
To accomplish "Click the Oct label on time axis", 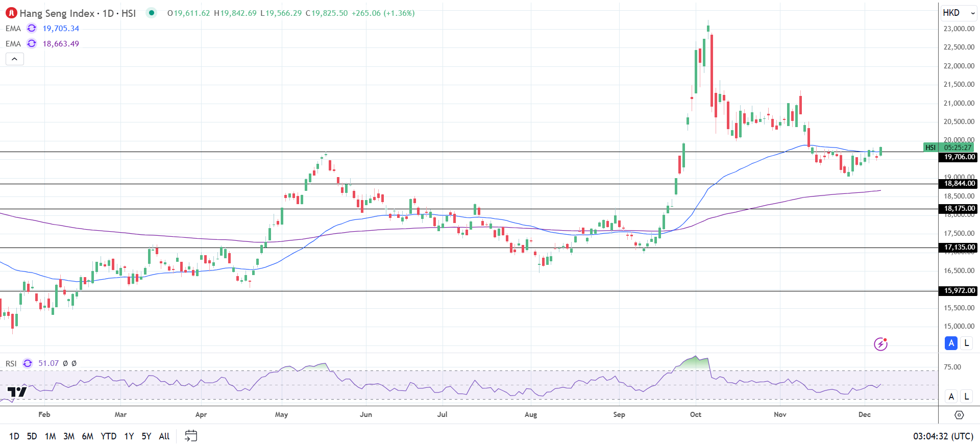I will click(696, 414).
